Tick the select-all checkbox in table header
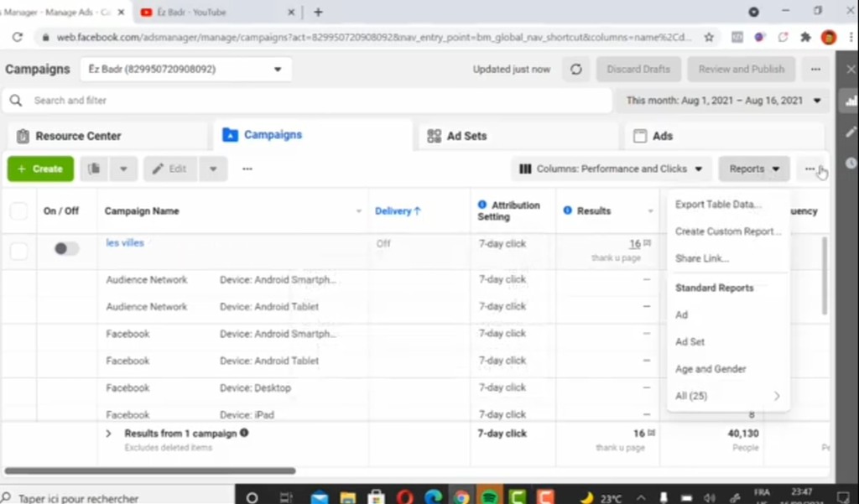 coord(18,211)
